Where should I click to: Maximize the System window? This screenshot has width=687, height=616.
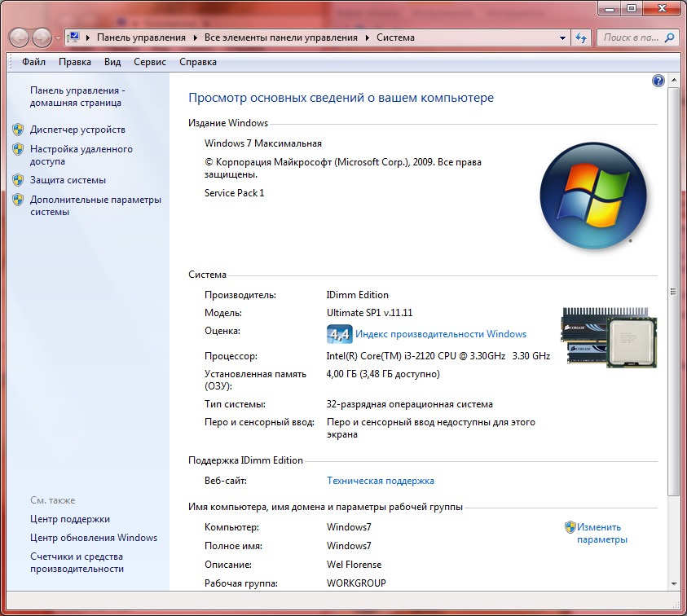(632, 8)
